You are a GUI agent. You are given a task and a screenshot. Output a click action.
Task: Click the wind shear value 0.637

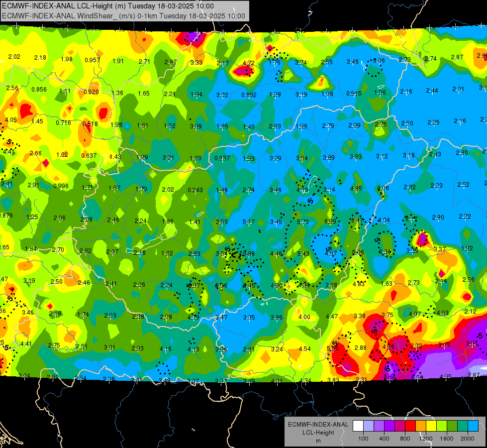pyautogui.click(x=89, y=155)
